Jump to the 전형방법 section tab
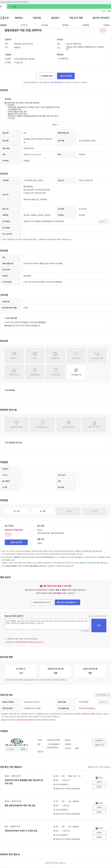111x868 pixels. (86, 25)
